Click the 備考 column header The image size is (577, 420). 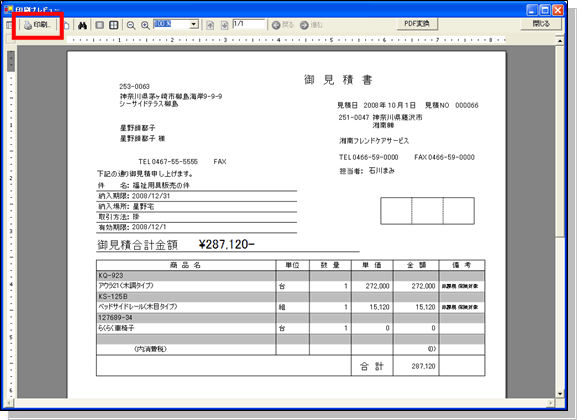(461, 265)
